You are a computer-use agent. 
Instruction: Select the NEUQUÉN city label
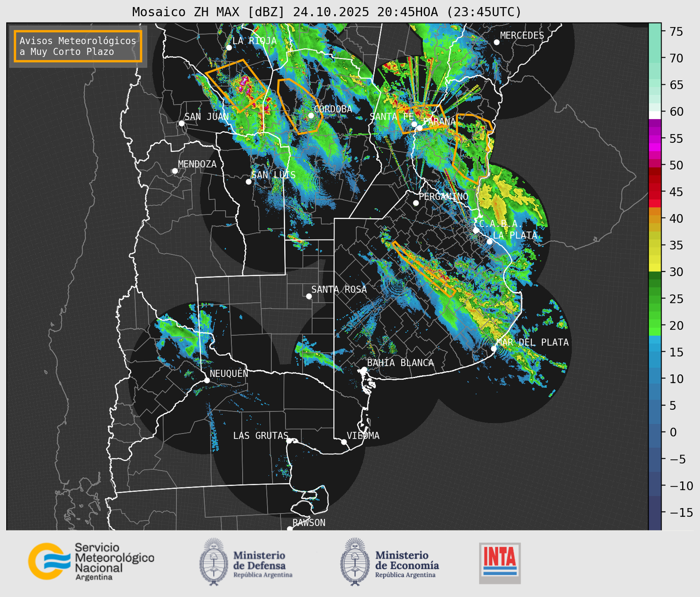click(x=229, y=373)
